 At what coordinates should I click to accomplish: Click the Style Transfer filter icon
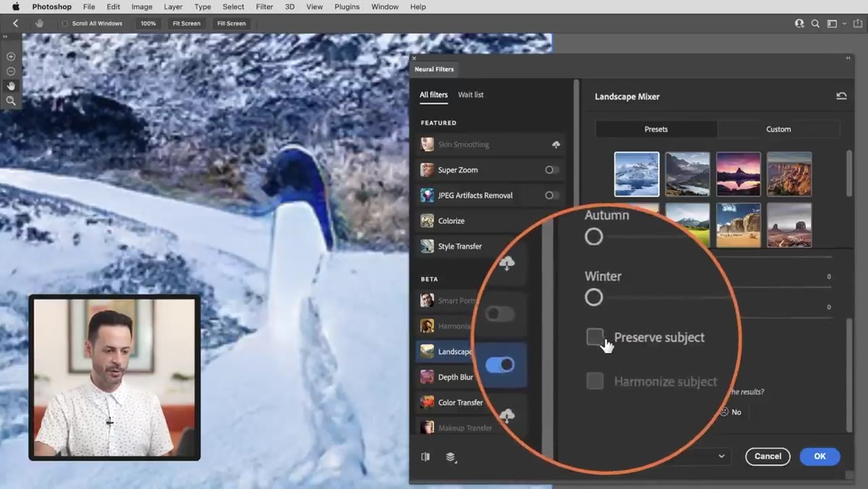tap(427, 246)
